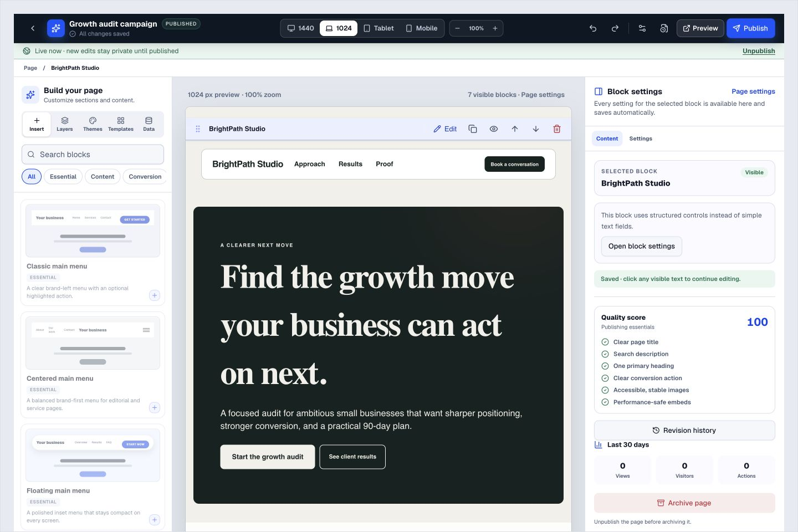
Task: Switch to the Layers tab
Action: 65,124
